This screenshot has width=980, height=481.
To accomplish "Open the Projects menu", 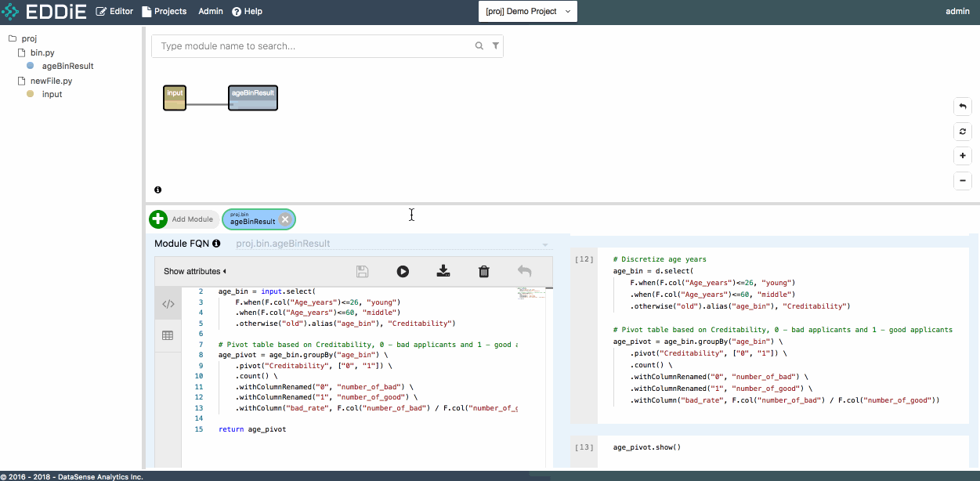I will click(164, 12).
